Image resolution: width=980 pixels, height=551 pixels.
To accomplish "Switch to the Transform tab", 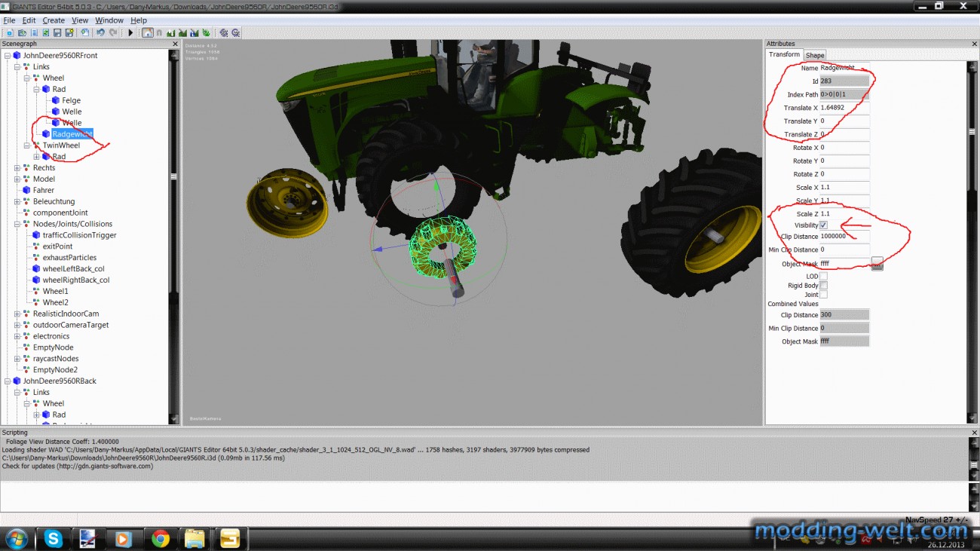I will coord(784,54).
